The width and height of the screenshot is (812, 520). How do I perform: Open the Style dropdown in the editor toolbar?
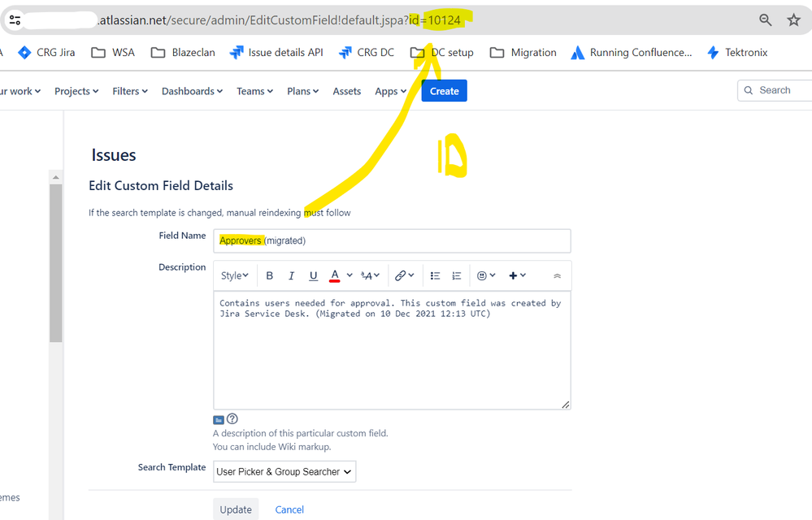233,275
